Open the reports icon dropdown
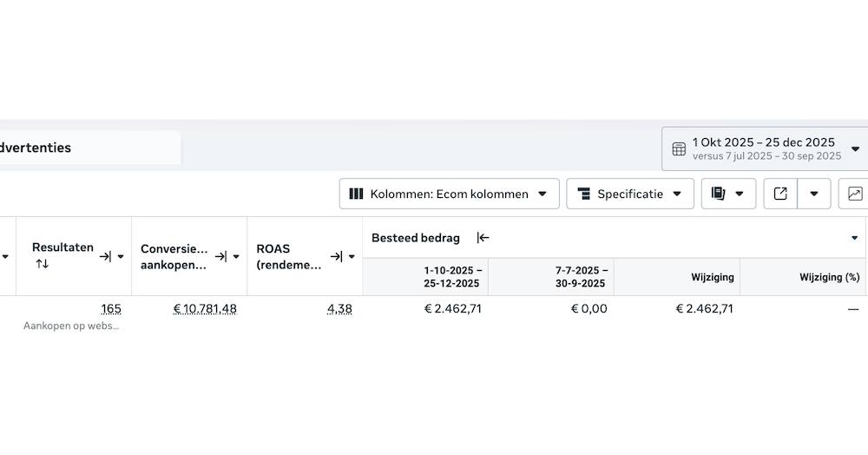The image size is (868, 455). click(728, 194)
